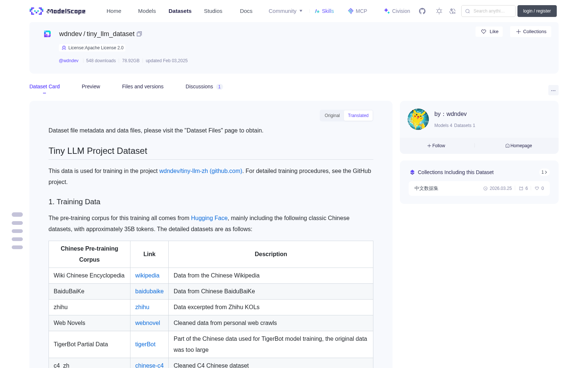The width and height of the screenshot is (588, 368).
Task: Open the floating outline icon on left
Action: 17,231
